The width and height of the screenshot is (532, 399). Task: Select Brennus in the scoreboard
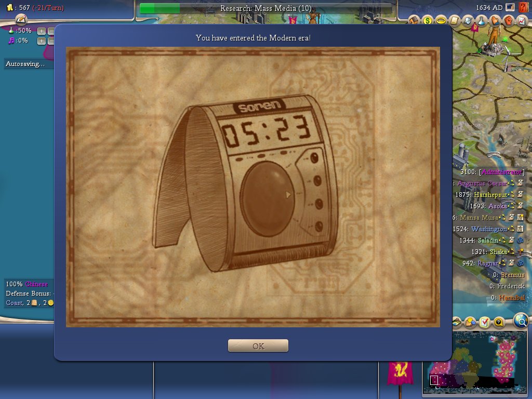(512, 275)
